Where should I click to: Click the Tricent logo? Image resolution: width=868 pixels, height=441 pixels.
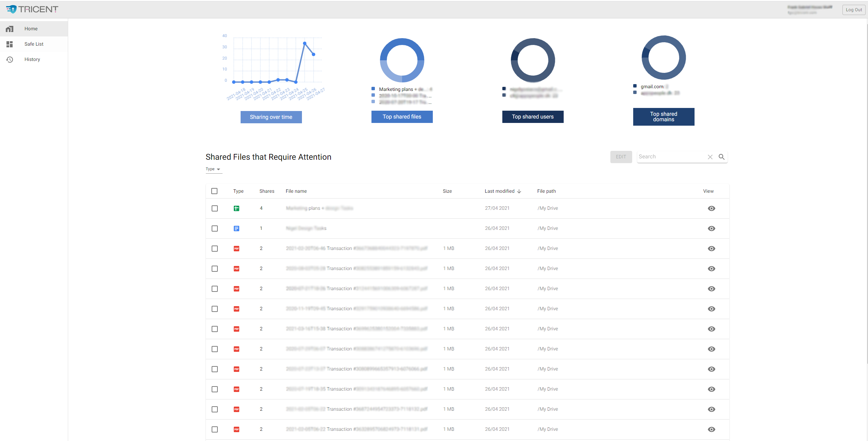tap(32, 9)
